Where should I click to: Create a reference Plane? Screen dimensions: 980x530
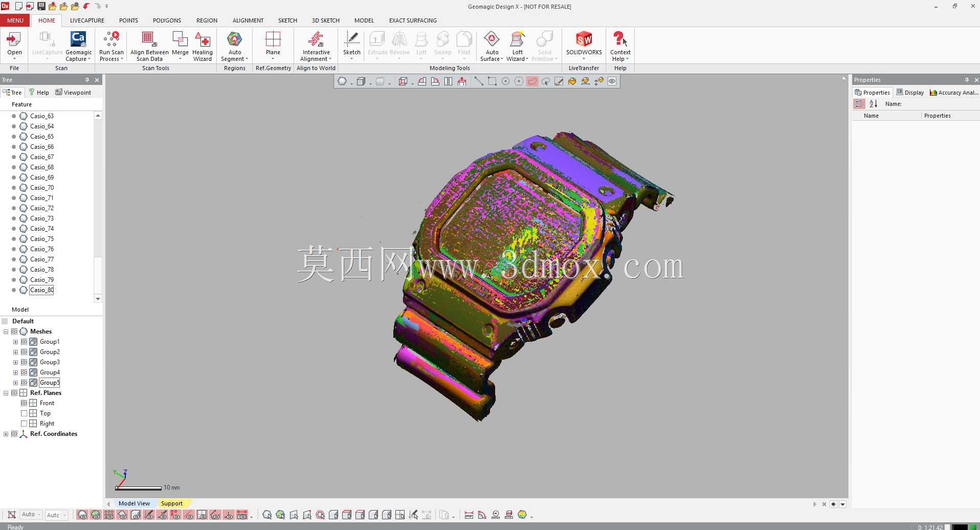(273, 42)
